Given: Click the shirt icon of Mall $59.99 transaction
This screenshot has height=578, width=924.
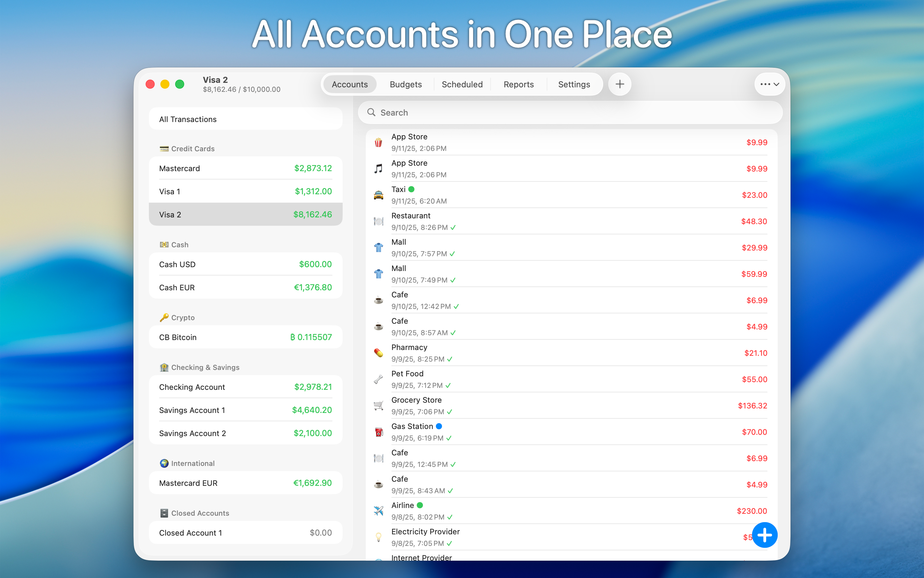Looking at the screenshot, I should click(x=378, y=274).
